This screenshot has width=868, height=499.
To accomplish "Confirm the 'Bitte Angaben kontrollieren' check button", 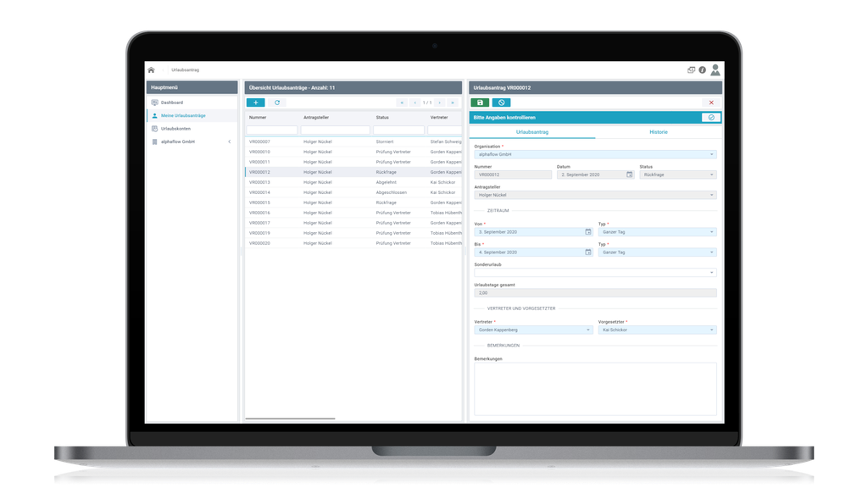I will pos(711,117).
